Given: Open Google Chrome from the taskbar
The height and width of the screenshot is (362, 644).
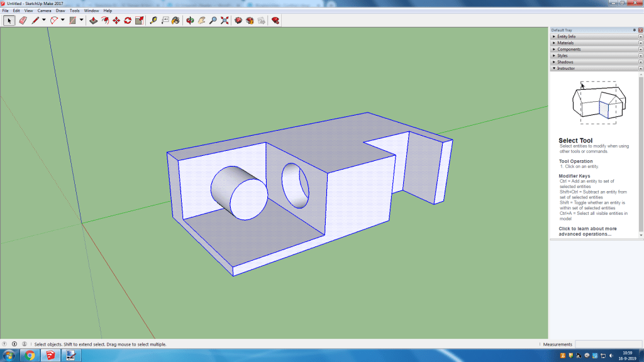Looking at the screenshot, I should click(30, 356).
